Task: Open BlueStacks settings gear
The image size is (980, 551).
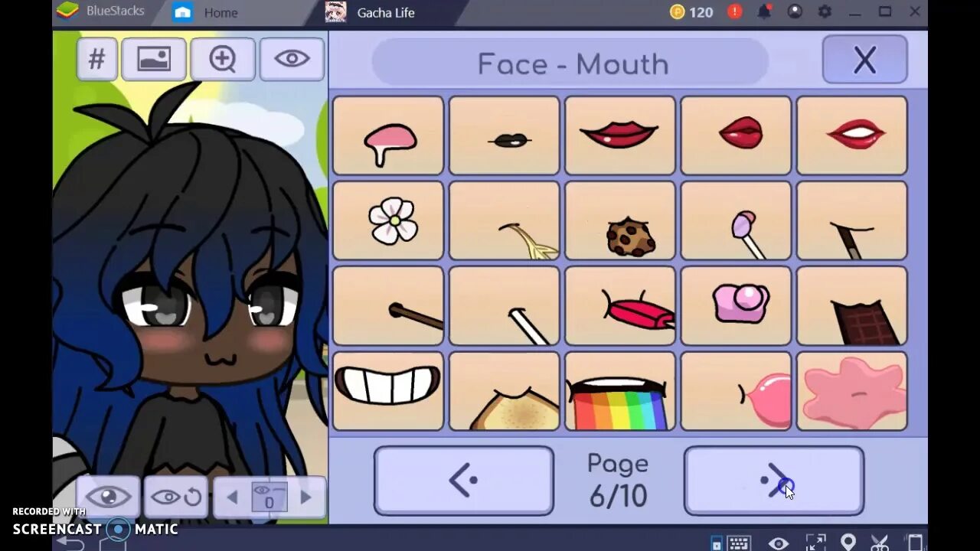Action: point(825,12)
